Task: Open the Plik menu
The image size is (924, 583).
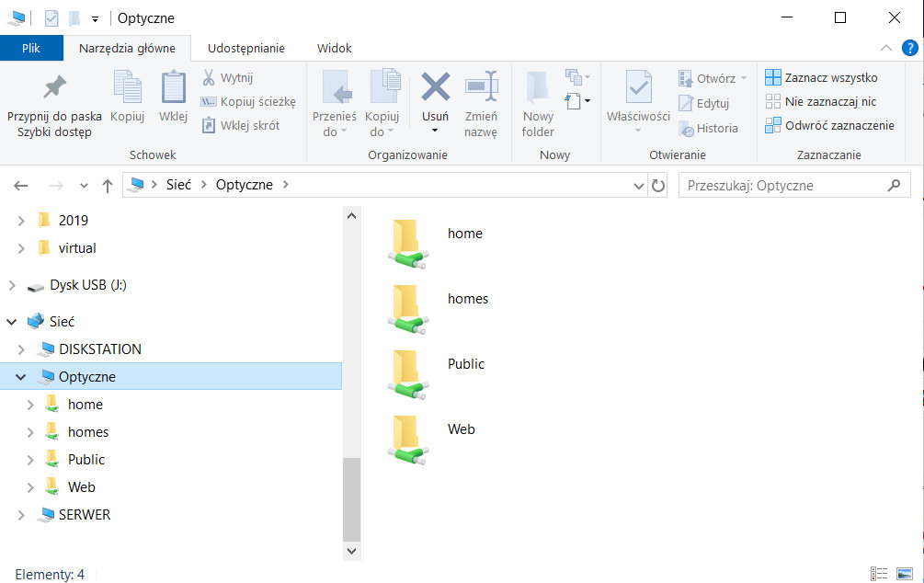Action: 31,49
